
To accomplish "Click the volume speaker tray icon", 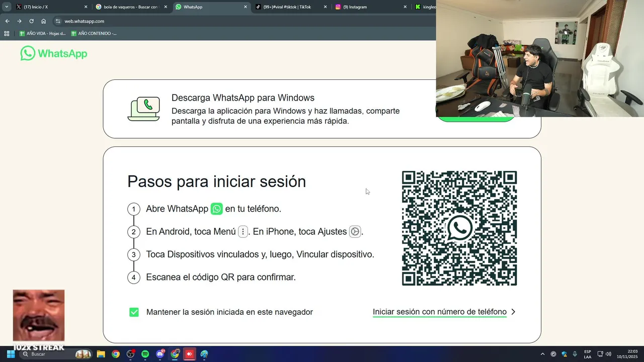I will coord(608,354).
